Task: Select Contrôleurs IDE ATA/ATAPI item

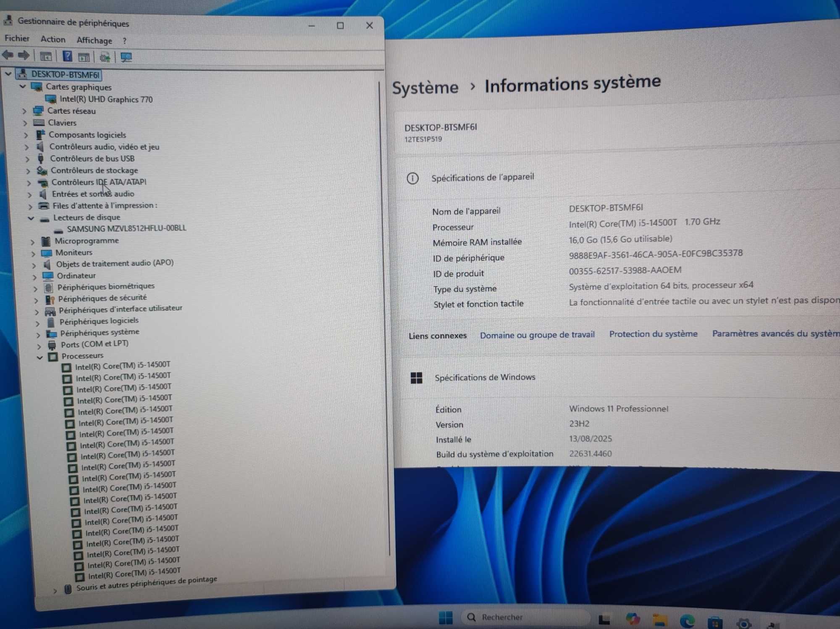Action: (99, 182)
